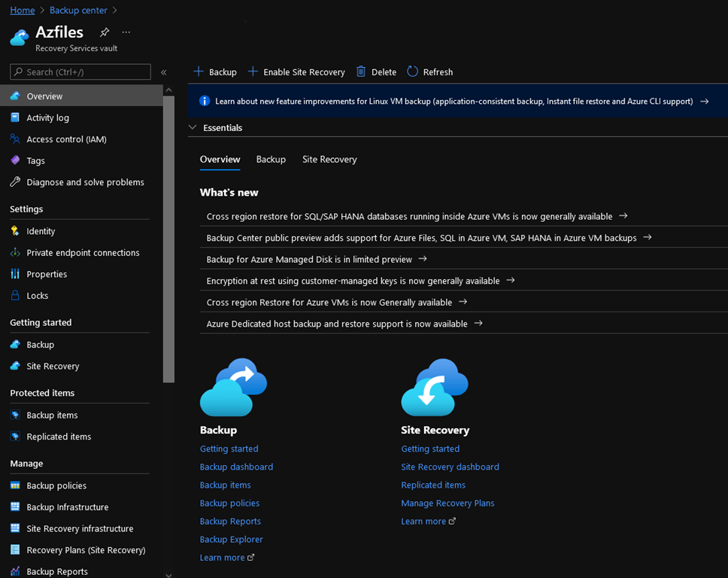This screenshot has height=578, width=728.
Task: Click the Backup Infrastructure icon
Action: pos(15,507)
